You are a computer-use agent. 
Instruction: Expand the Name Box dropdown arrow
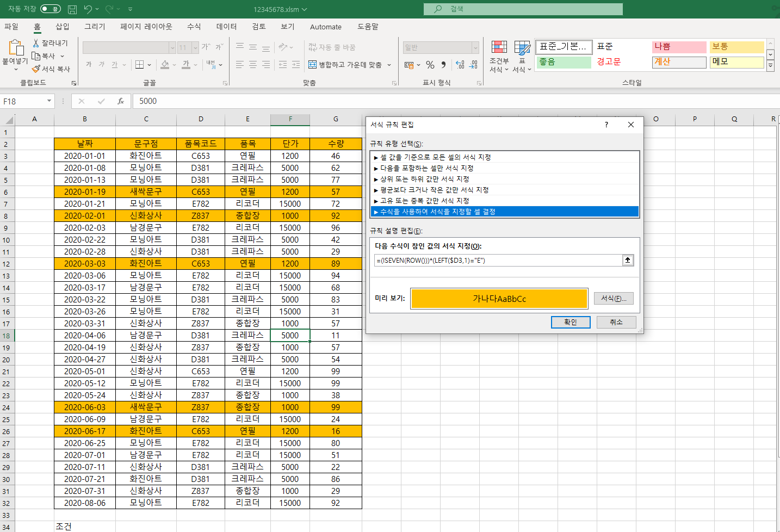(49, 101)
